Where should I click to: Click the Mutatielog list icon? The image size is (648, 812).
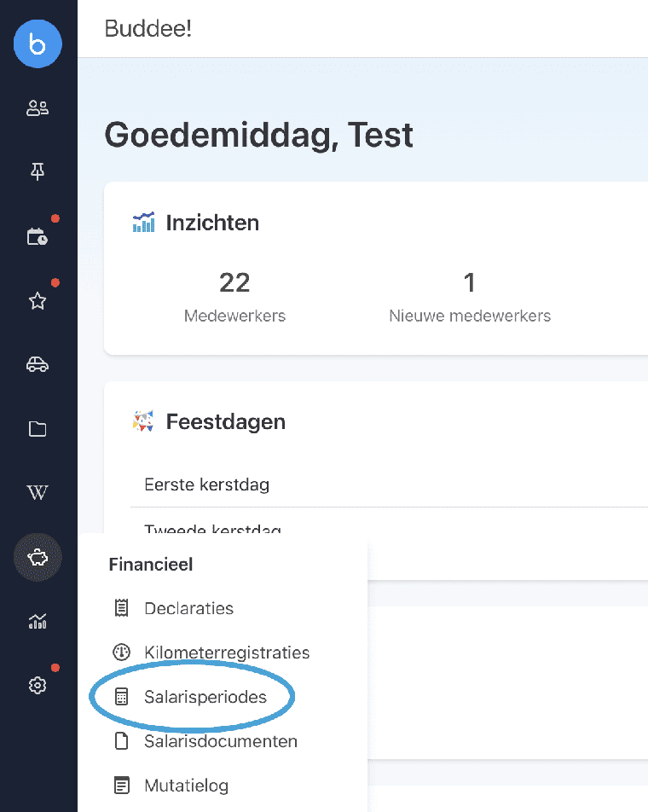[x=122, y=786]
